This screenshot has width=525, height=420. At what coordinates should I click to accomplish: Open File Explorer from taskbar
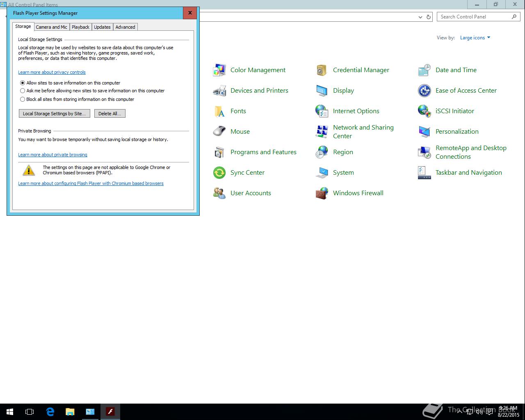(70, 412)
